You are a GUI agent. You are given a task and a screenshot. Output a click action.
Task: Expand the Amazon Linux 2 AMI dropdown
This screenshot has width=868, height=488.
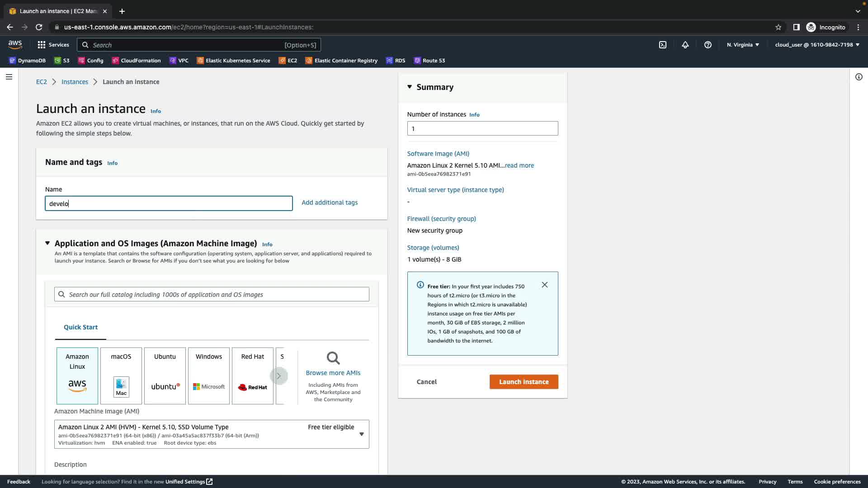[361, 434]
